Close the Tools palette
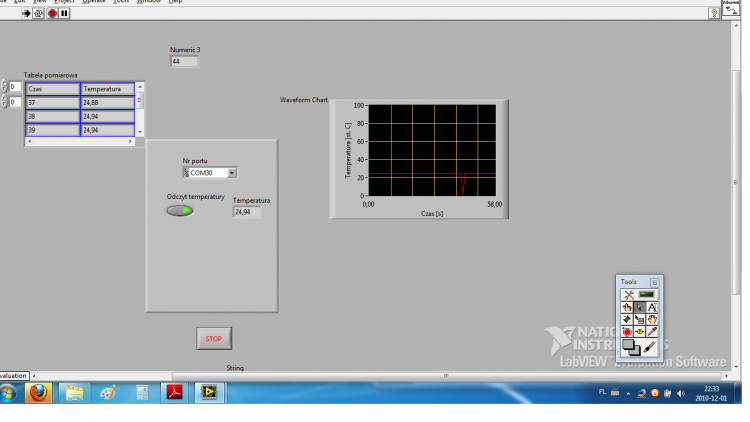Screen dimensions: 750x422 pos(655,282)
